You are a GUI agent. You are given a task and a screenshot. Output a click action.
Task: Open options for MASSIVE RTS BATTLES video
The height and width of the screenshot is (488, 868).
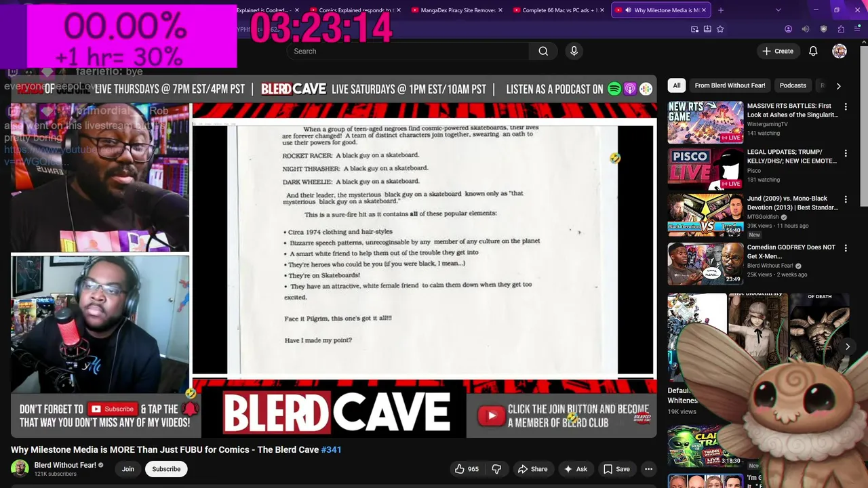point(846,106)
